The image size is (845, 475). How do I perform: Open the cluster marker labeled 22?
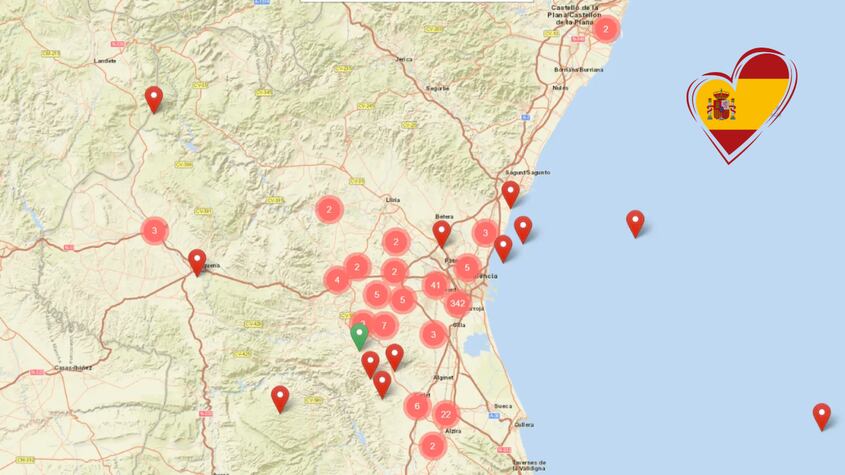point(446,414)
